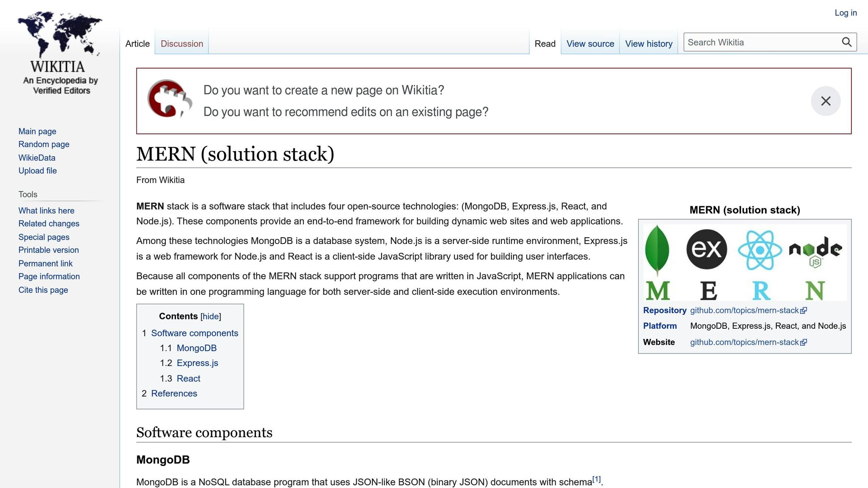
Task: Open the external link icon beside Website URL
Action: click(x=804, y=342)
